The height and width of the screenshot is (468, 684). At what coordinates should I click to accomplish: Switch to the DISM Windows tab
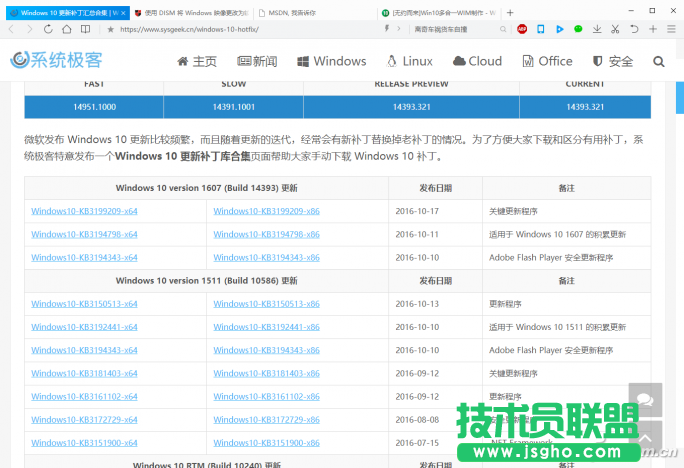pyautogui.click(x=187, y=13)
